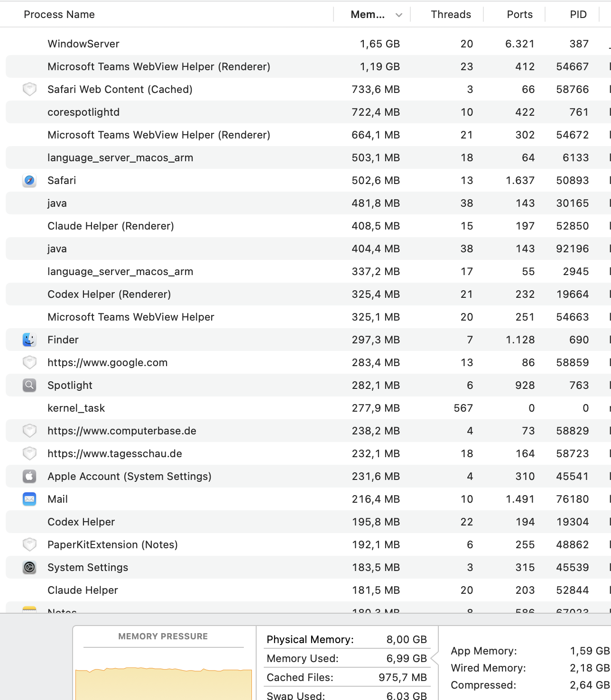
Task: Click the Safari compass icon
Action: pos(29,181)
